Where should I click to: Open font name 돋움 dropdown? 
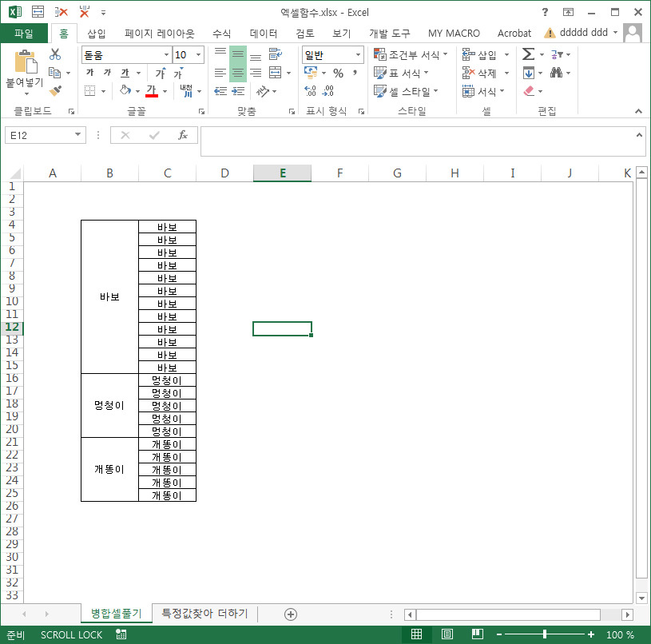coord(166,55)
